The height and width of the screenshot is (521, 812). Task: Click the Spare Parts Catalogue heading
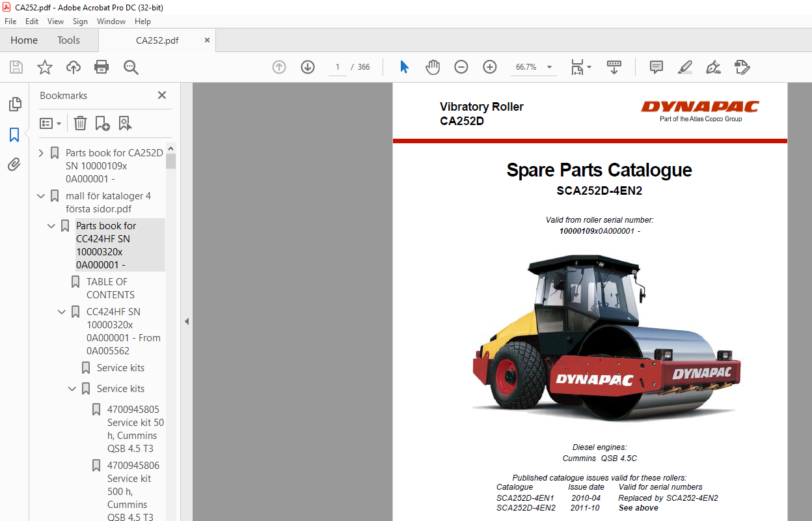point(599,170)
